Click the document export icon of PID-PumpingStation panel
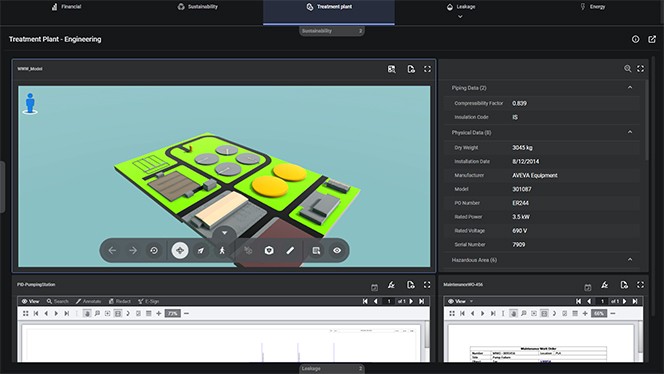 [x=411, y=285]
